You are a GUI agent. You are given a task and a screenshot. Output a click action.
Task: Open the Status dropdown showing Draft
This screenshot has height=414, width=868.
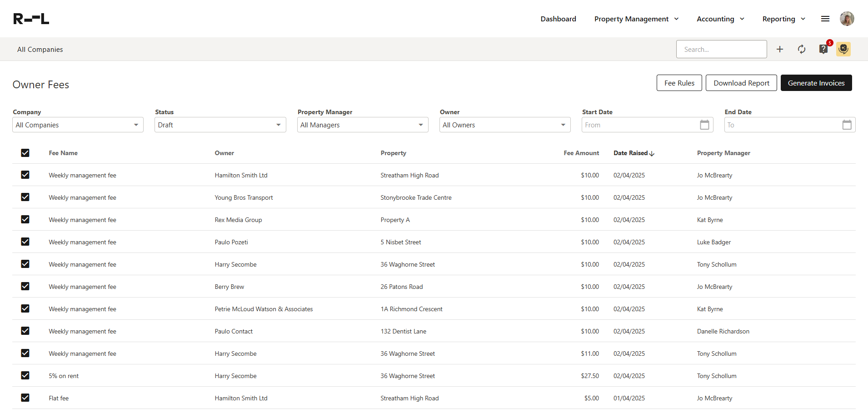click(x=220, y=125)
